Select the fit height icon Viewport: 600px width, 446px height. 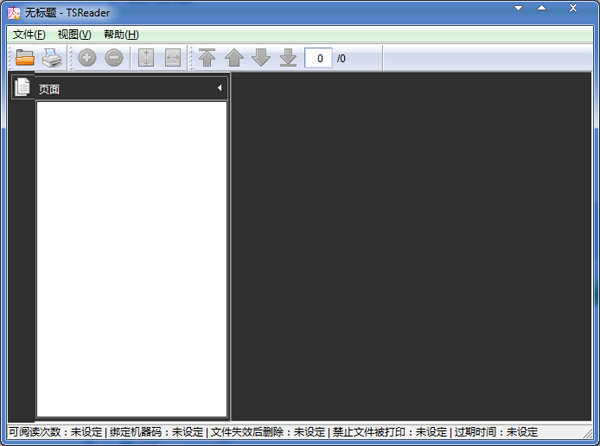pyautogui.click(x=146, y=58)
